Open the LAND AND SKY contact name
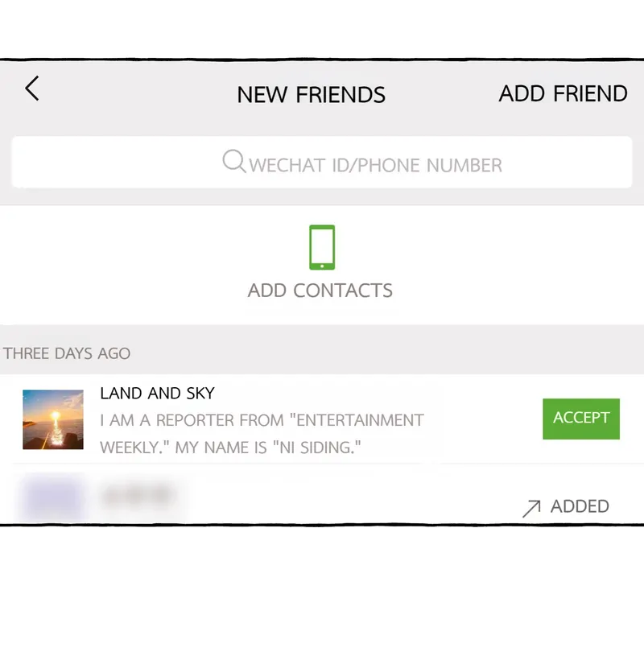The height and width of the screenshot is (656, 644). 157,394
